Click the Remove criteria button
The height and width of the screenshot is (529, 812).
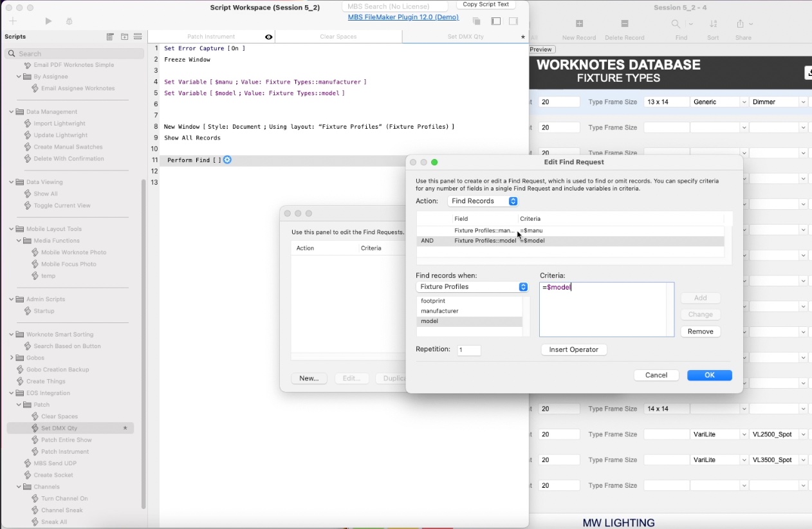(x=700, y=331)
